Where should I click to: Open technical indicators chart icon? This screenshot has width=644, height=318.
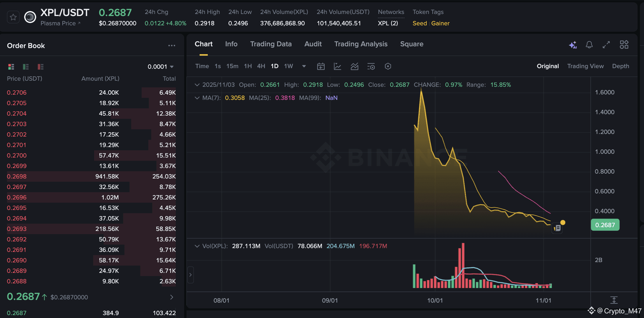point(337,66)
